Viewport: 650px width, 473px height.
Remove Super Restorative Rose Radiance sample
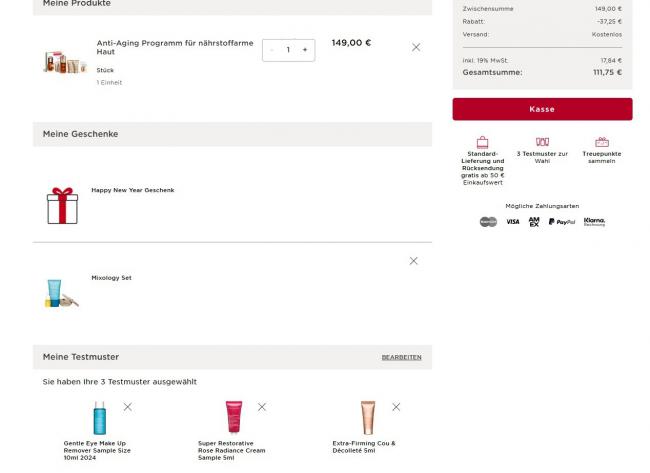click(x=262, y=407)
